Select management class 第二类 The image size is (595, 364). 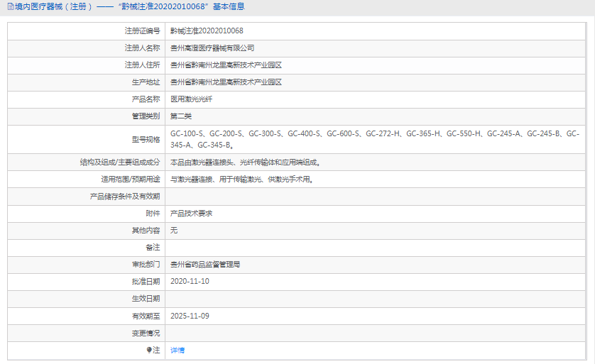click(x=181, y=116)
